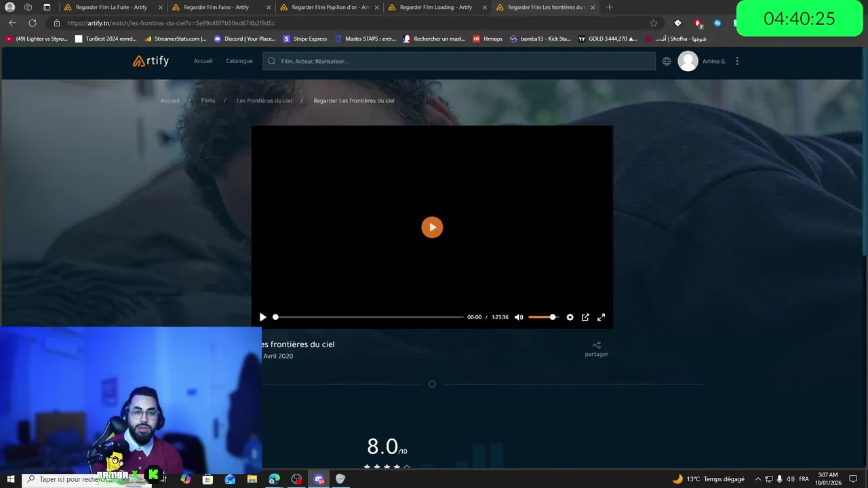Switch to Regarder Film Loading tab
The width and height of the screenshot is (868, 488).
tap(436, 7)
